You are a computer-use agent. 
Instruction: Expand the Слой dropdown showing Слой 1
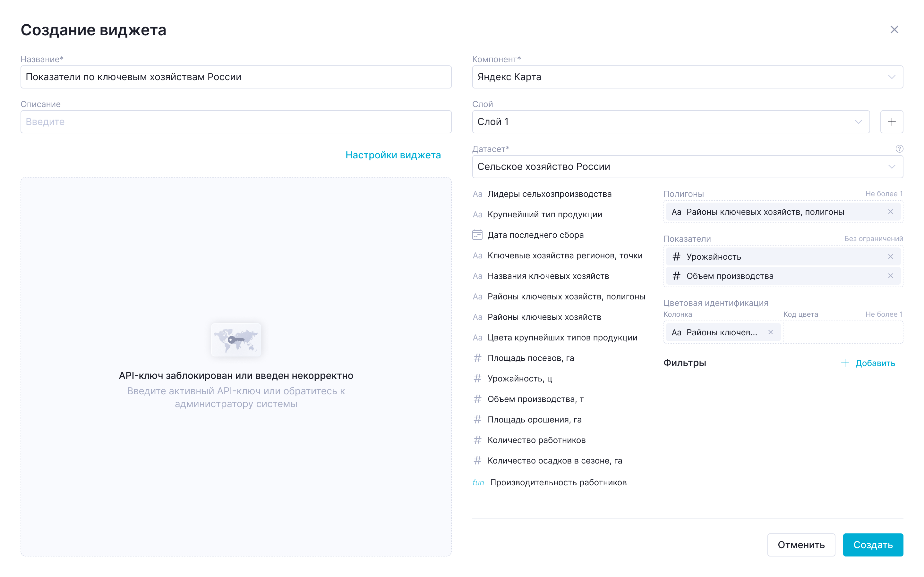(671, 122)
